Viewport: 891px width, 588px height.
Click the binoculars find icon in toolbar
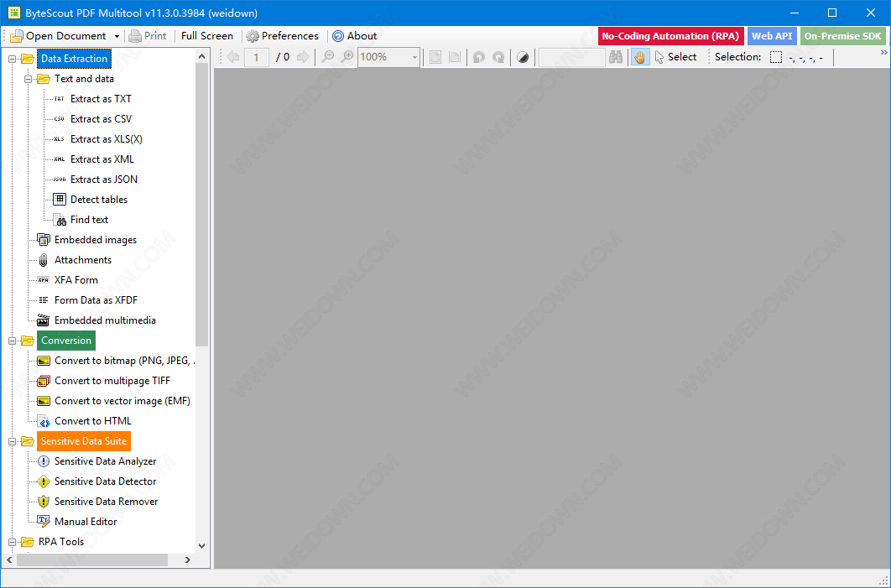pyautogui.click(x=616, y=57)
